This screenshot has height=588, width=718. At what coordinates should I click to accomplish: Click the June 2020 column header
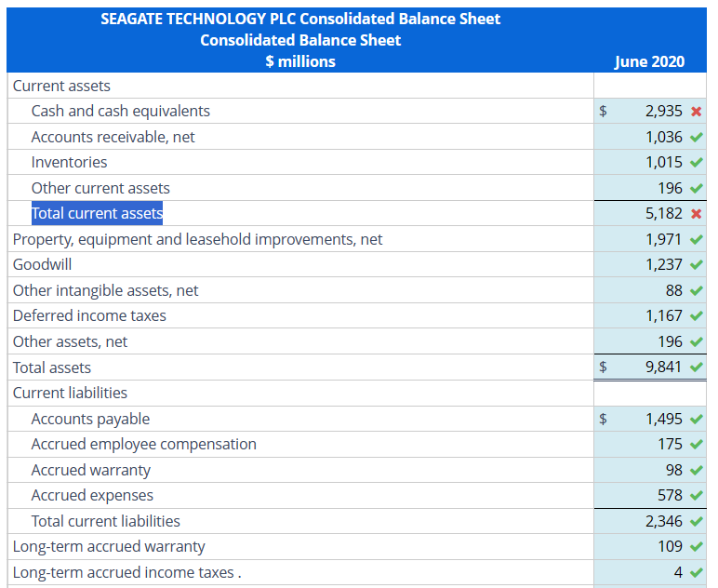[649, 61]
